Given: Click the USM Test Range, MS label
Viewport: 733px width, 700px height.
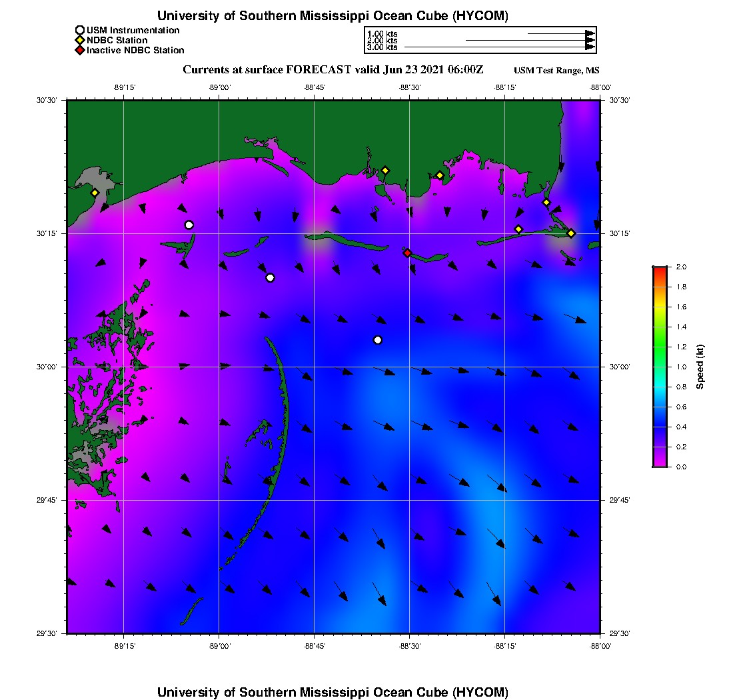Looking at the screenshot, I should pos(556,71).
